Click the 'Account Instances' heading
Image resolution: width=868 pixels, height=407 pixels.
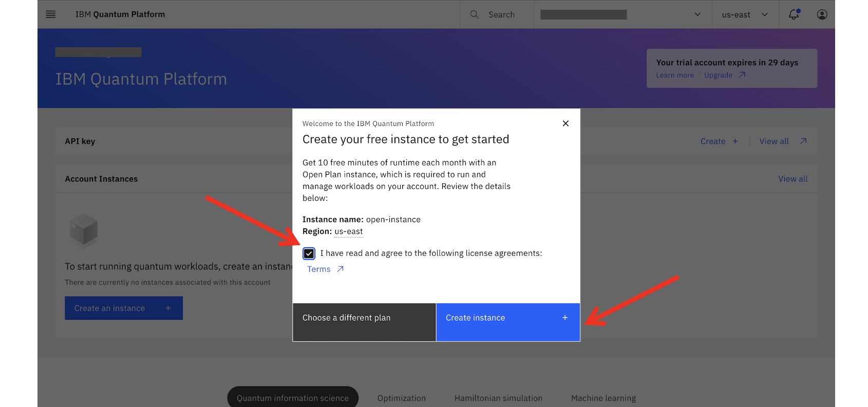click(x=101, y=179)
